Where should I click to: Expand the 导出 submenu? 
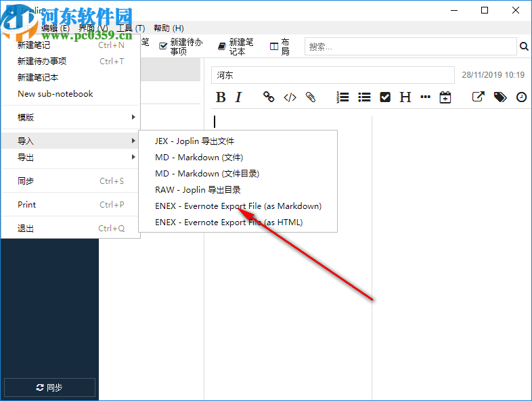(x=70, y=158)
